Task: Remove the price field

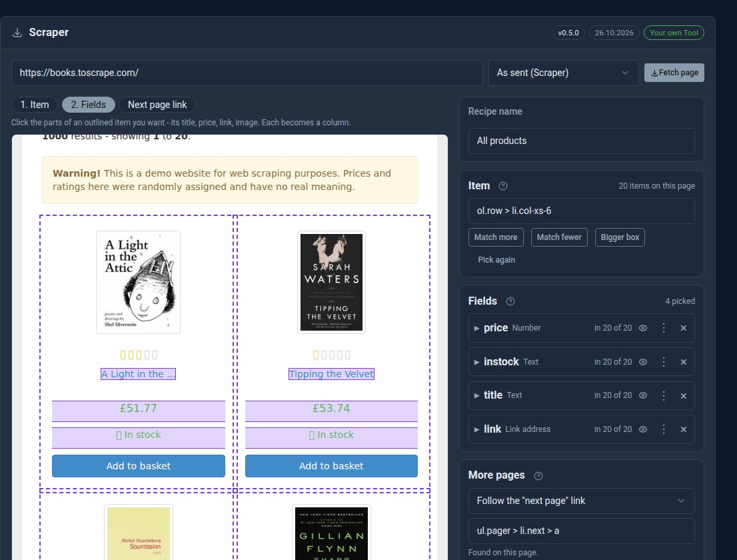Action: pyautogui.click(x=684, y=328)
